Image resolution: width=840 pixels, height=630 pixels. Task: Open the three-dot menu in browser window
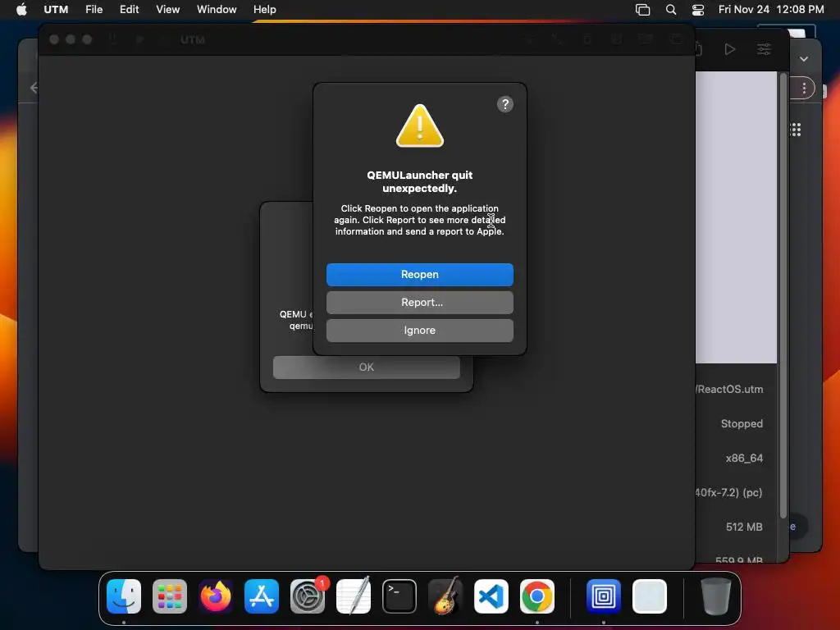coord(804,88)
